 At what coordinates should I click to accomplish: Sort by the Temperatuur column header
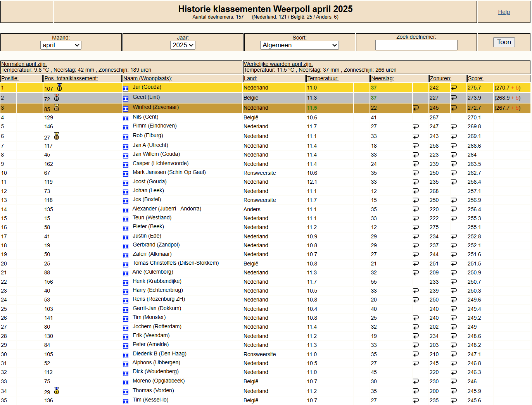(x=323, y=79)
